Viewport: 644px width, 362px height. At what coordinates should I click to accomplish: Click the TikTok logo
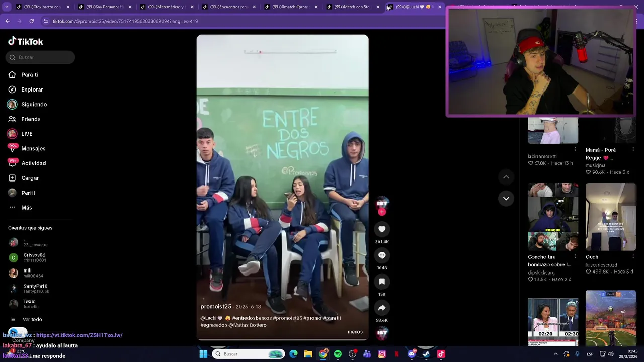click(x=26, y=41)
